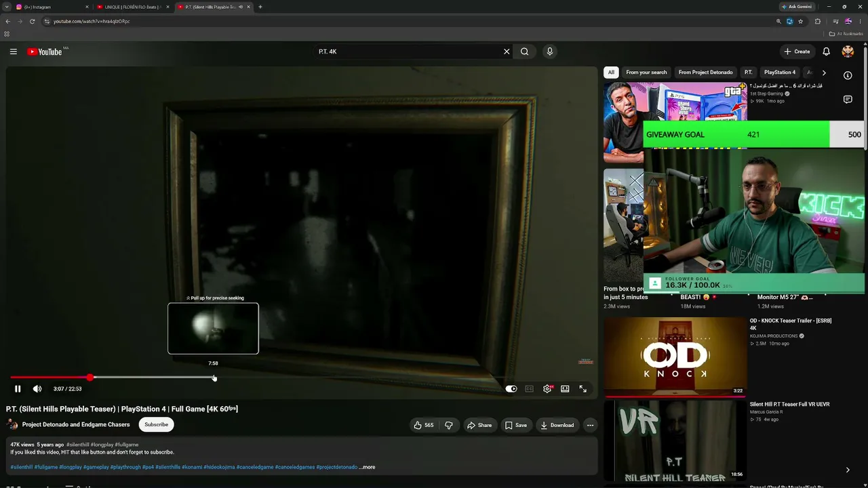Select the From Project Detonado chip

pos(705,73)
